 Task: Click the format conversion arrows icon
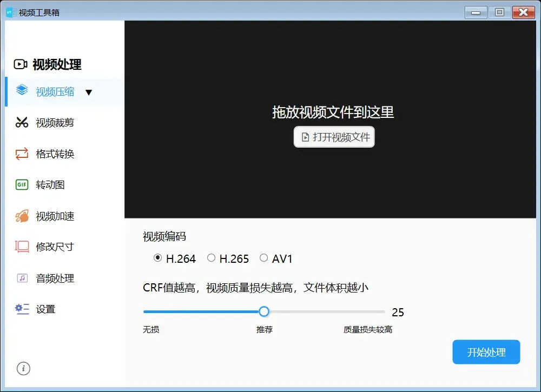(22, 154)
